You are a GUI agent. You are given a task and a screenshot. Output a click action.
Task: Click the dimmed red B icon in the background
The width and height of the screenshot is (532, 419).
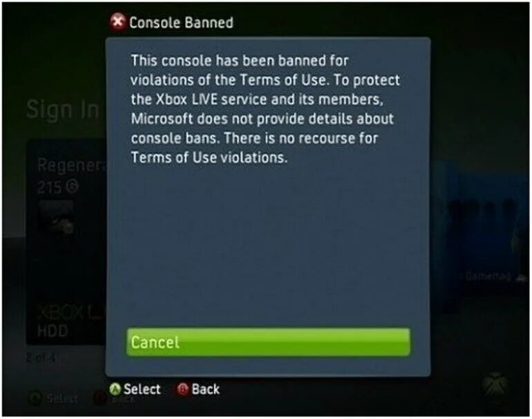coord(99,399)
